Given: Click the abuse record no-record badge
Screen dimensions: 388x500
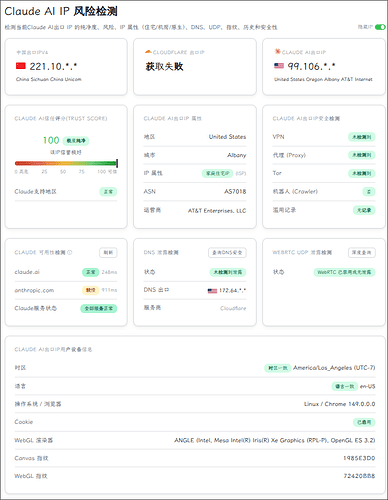Looking at the screenshot, I should point(364,210).
